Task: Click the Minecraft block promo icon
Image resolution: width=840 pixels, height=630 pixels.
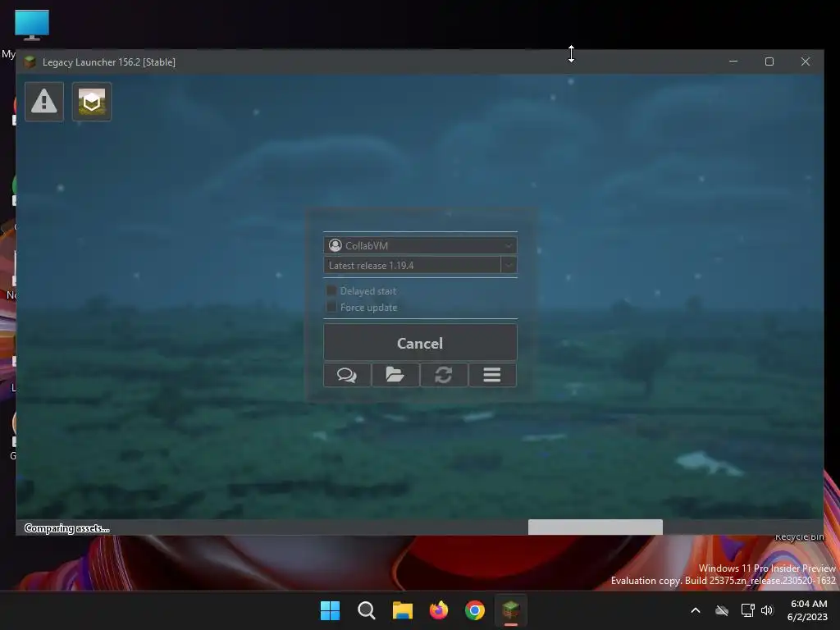Action: click(92, 102)
